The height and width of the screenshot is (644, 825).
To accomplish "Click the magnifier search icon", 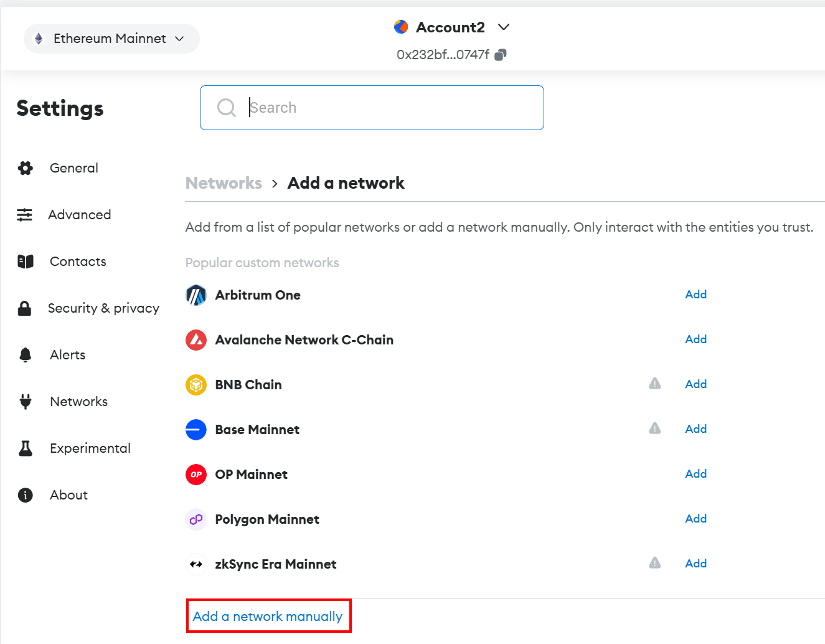I will [227, 108].
